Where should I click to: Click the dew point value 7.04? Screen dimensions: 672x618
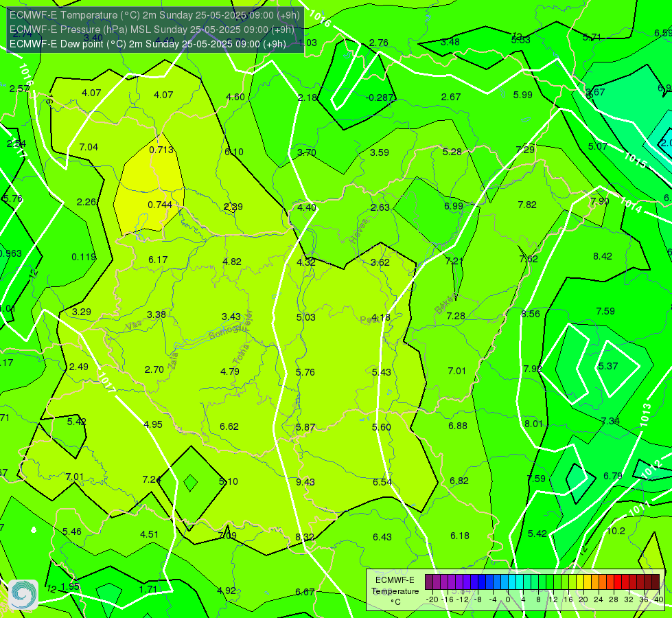tap(89, 147)
